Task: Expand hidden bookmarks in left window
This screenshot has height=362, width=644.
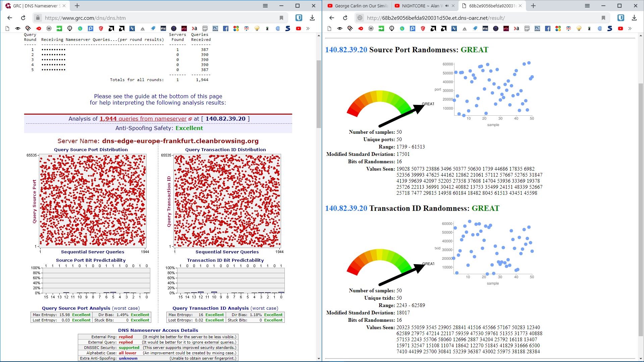Action: coord(308,28)
